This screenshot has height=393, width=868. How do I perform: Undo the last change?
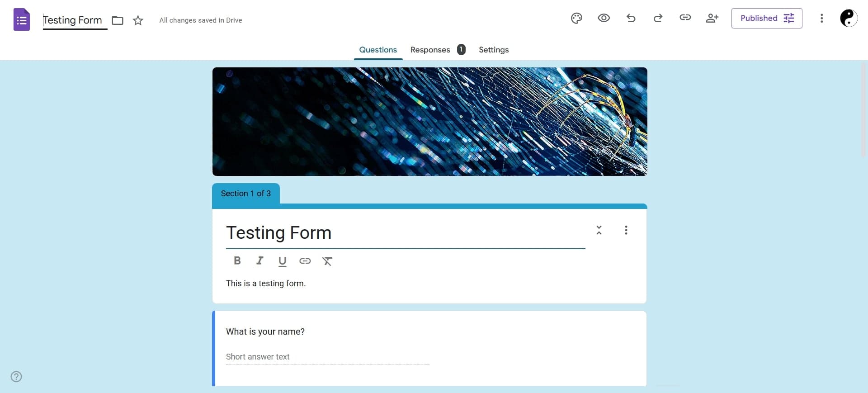[x=631, y=18]
